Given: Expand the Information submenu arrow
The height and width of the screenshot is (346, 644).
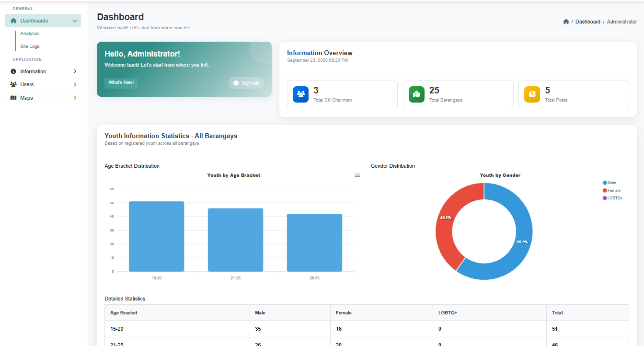Looking at the screenshot, I should pyautogui.click(x=75, y=71).
